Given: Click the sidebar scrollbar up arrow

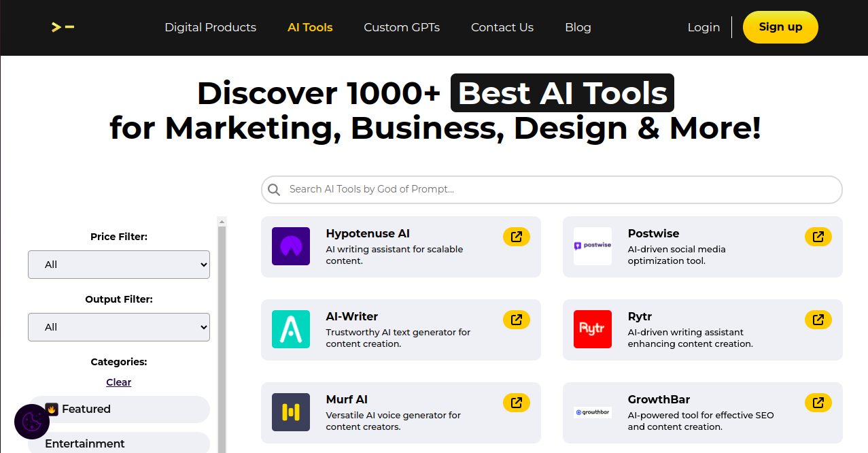Looking at the screenshot, I should (222, 222).
